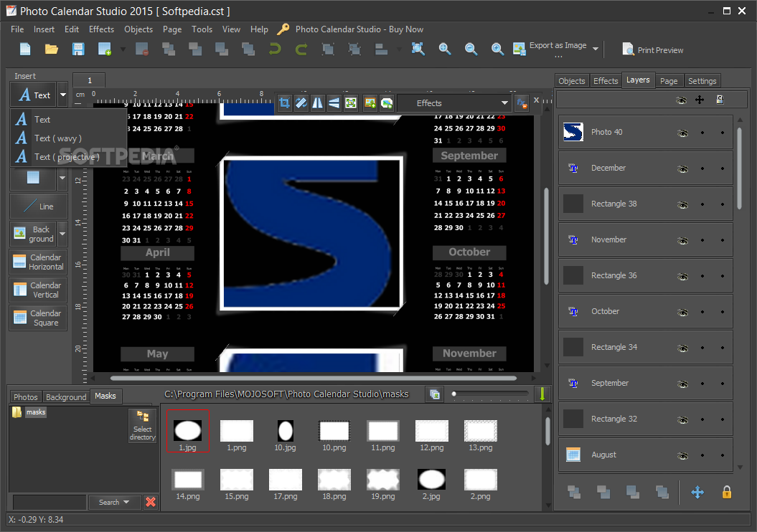Click the red delete X beside Search
Viewport: 757px width, 532px height.
(150, 502)
